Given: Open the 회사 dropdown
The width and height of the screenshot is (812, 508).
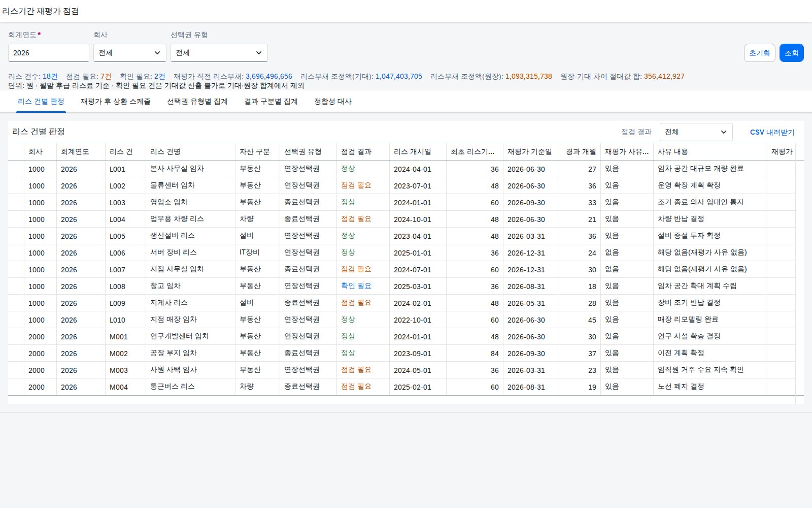Looking at the screenshot, I should (x=130, y=53).
